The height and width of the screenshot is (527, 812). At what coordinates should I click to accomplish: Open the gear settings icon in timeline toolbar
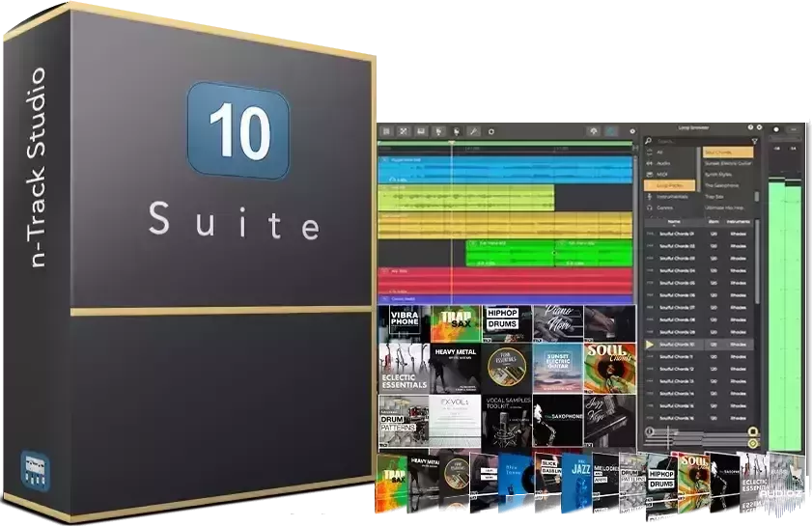click(631, 131)
